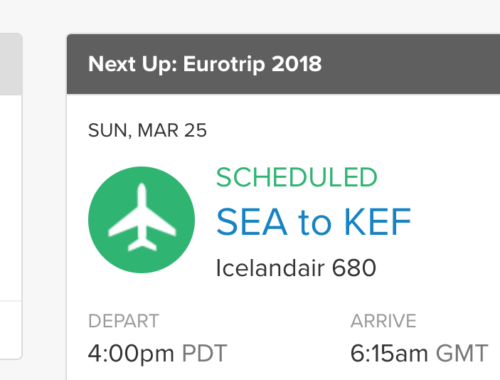Click the gray header of the left card
Screen dimensions: 500x380
pyautogui.click(x=11, y=64)
